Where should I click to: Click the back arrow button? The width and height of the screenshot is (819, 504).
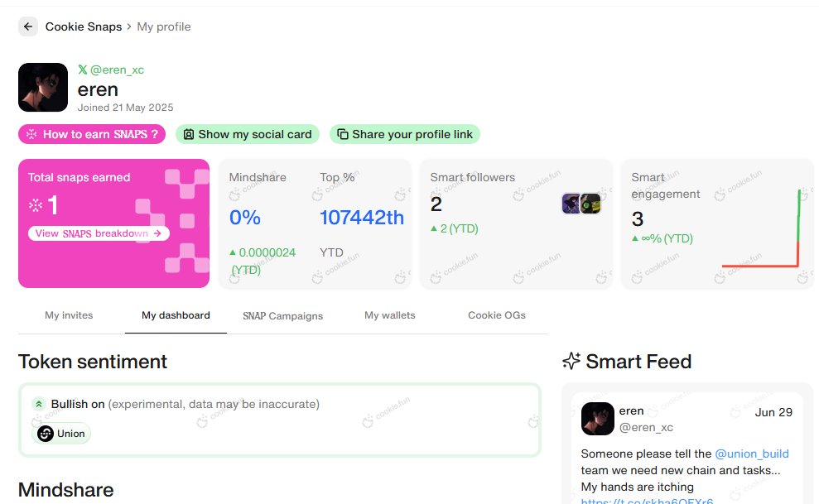[28, 26]
